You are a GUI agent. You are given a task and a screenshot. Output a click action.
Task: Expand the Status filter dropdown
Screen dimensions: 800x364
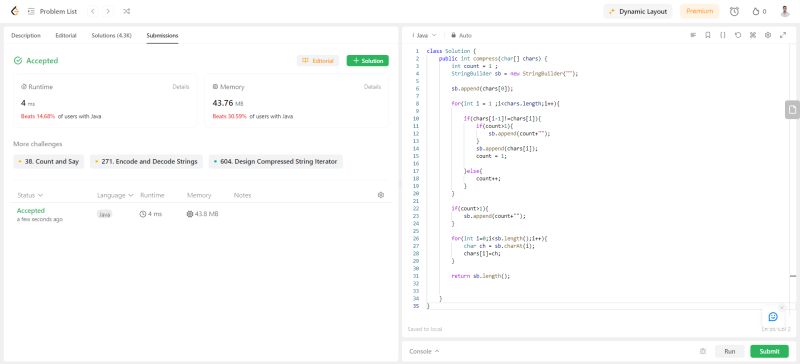click(30, 195)
